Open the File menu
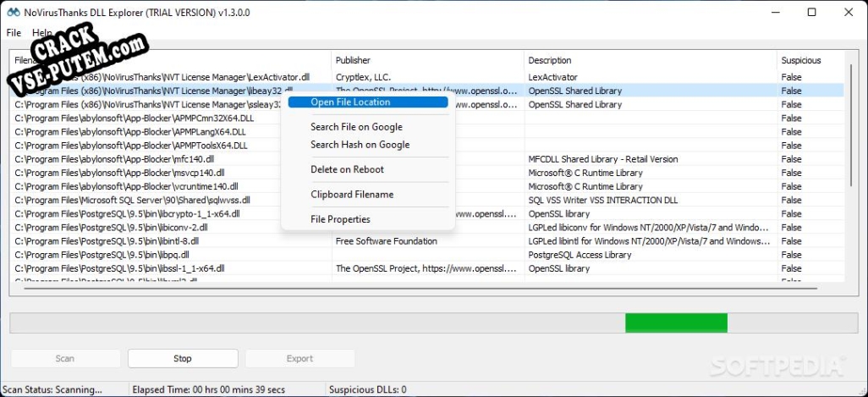 [x=13, y=32]
